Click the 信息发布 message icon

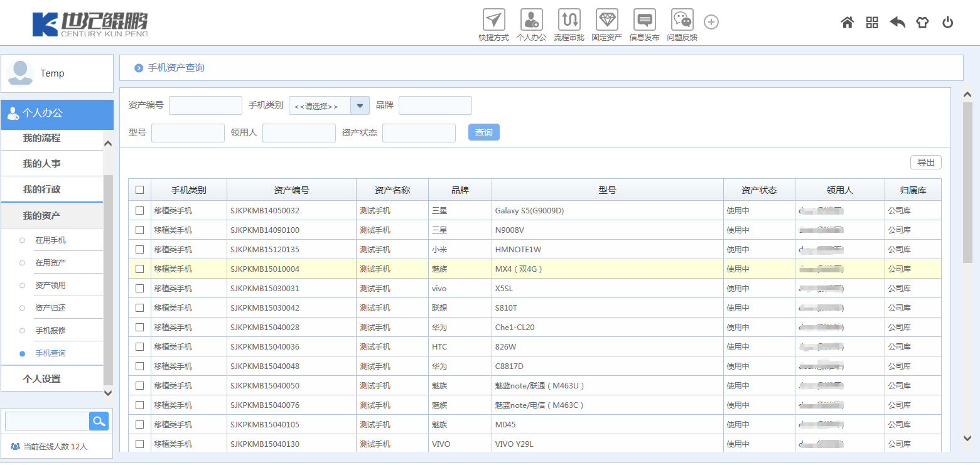(x=644, y=20)
